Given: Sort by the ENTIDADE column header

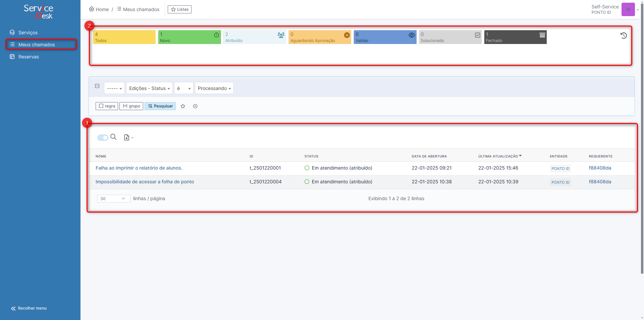Looking at the screenshot, I should pos(558,156).
